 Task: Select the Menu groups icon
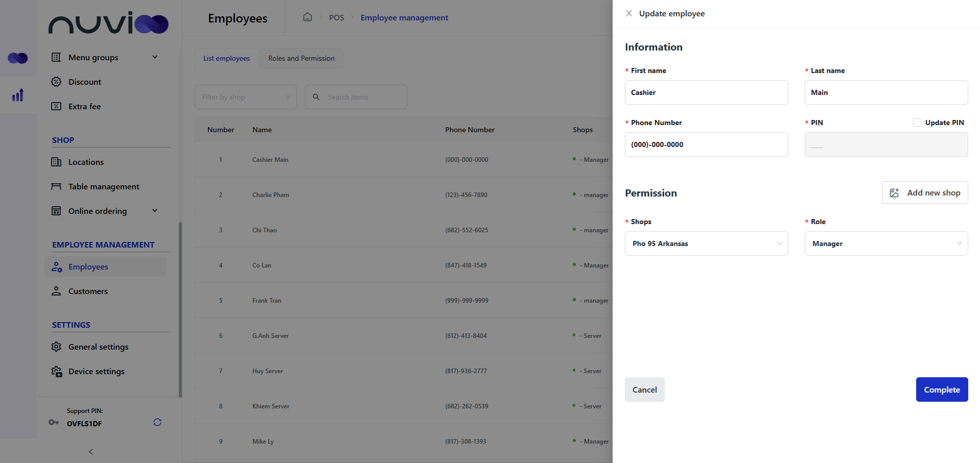pyautogui.click(x=56, y=57)
